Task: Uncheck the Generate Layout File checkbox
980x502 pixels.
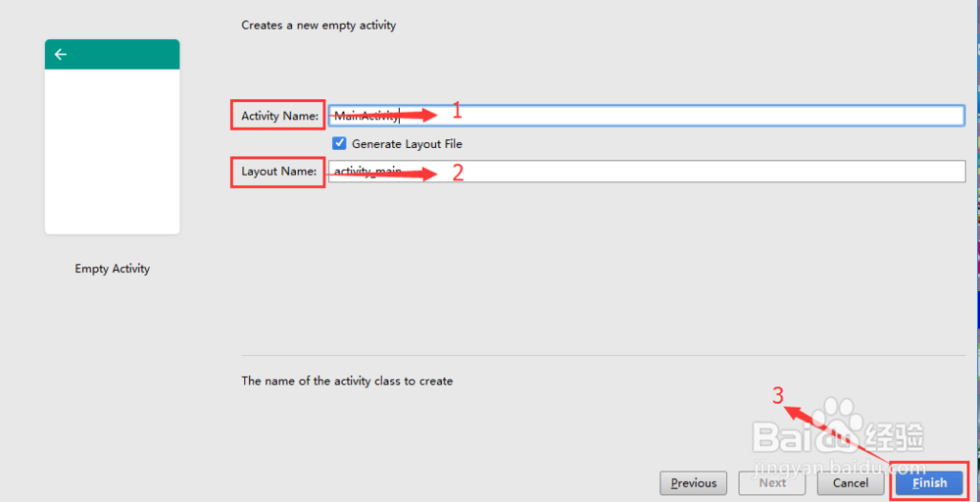Action: coord(339,144)
